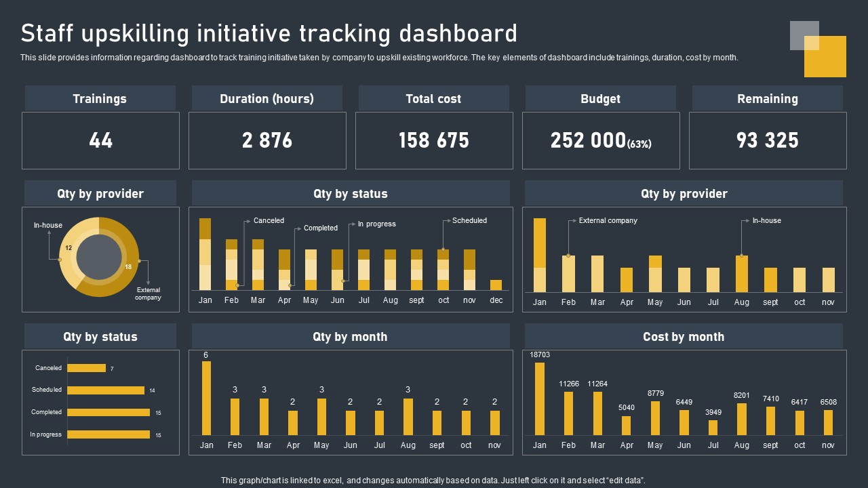The image size is (868, 488).
Task: Click the Trainings header card
Action: click(x=100, y=98)
